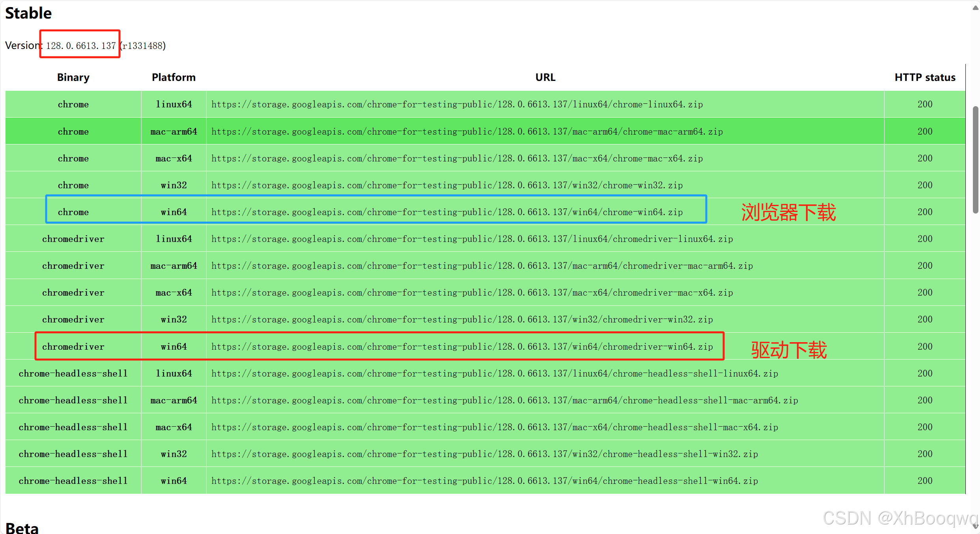
Task: Click 200 status in chrome mac-arm64 row
Action: click(x=925, y=131)
